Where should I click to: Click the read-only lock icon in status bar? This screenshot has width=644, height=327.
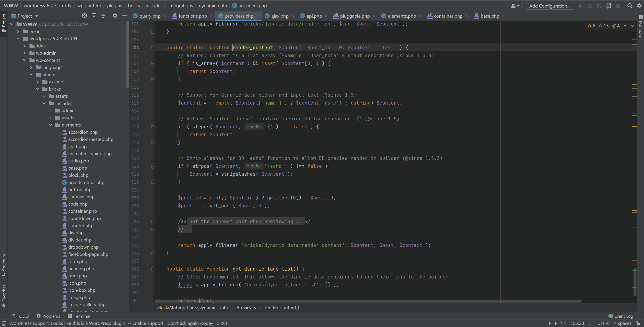[638, 323]
